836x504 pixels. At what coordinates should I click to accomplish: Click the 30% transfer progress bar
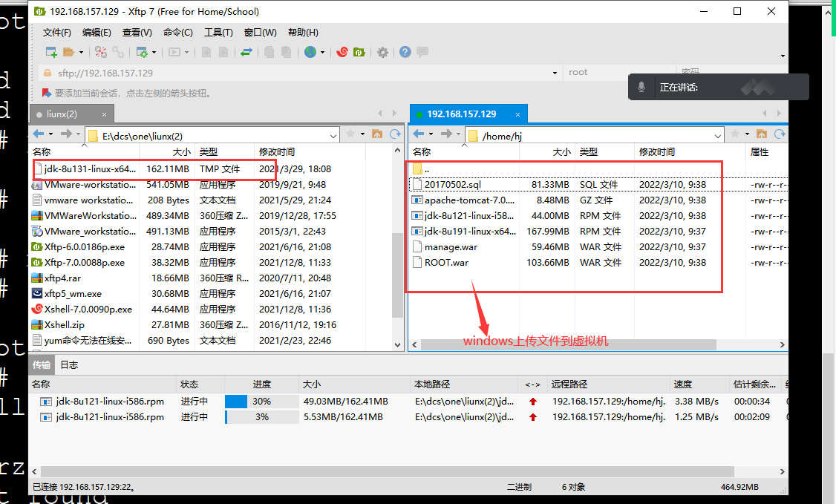pos(262,401)
